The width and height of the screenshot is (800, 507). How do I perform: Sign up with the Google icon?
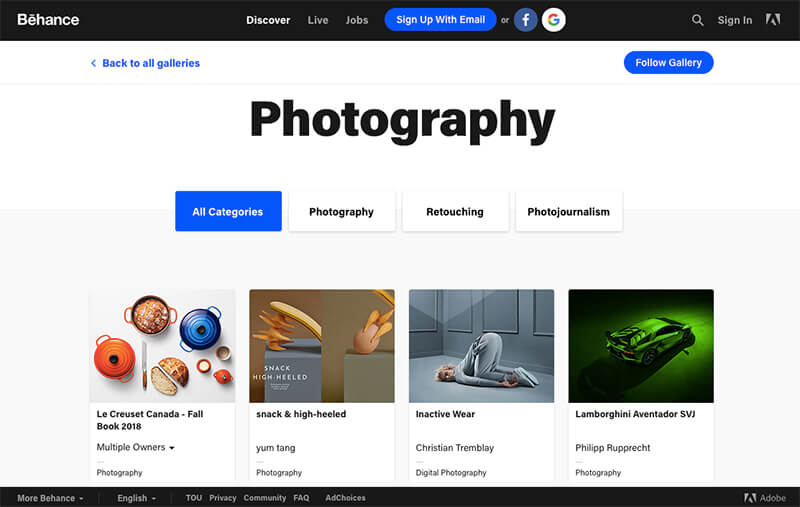pyautogui.click(x=554, y=20)
